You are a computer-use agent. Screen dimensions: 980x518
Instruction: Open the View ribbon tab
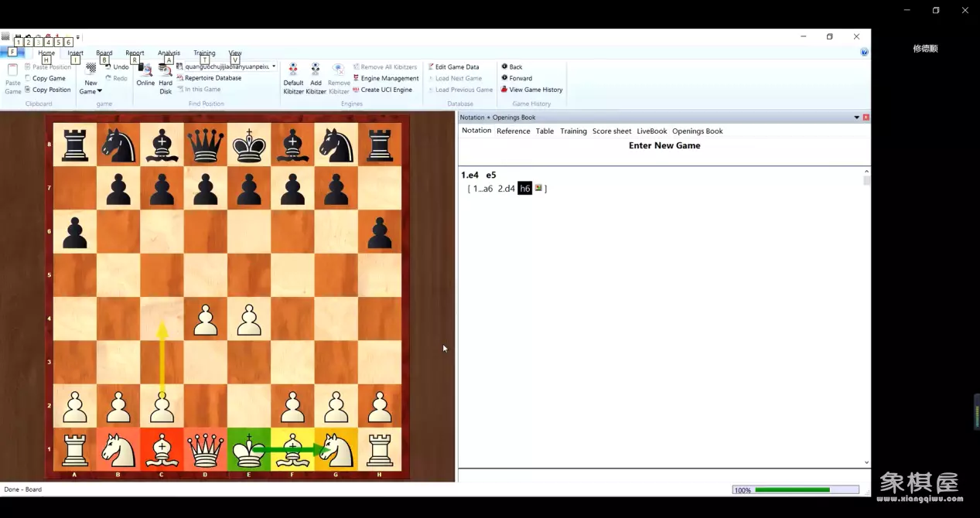(x=235, y=53)
